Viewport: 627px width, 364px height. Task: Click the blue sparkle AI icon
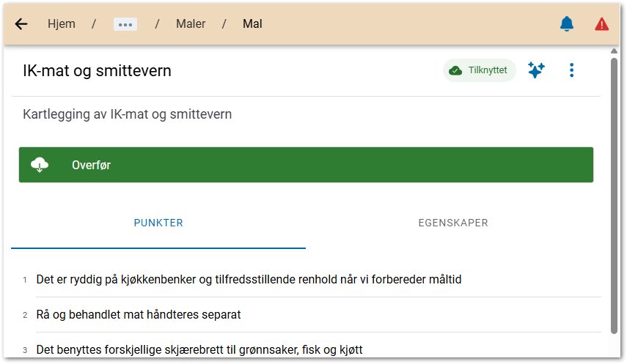click(536, 70)
